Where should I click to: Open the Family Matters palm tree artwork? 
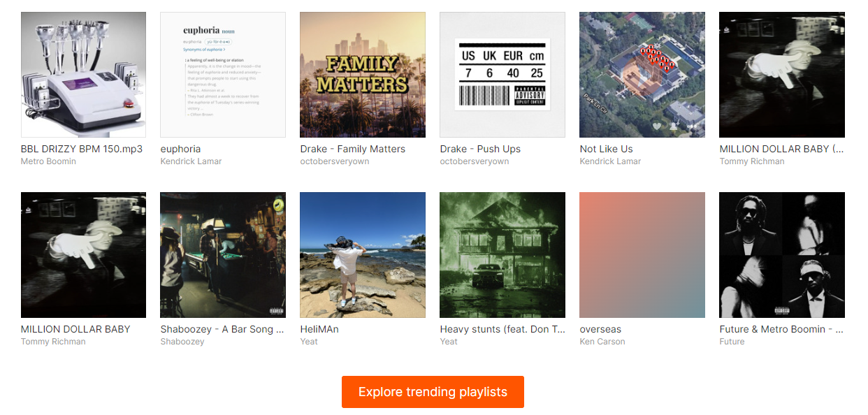(x=363, y=75)
